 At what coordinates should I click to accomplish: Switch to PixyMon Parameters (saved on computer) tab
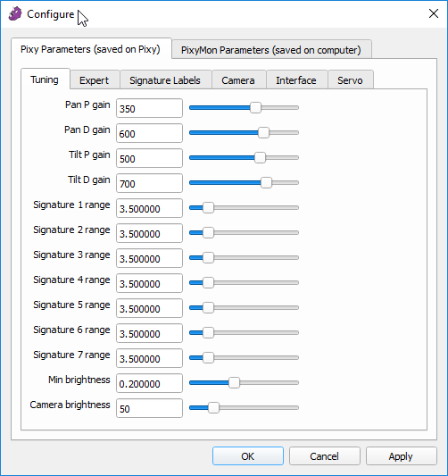(x=271, y=49)
